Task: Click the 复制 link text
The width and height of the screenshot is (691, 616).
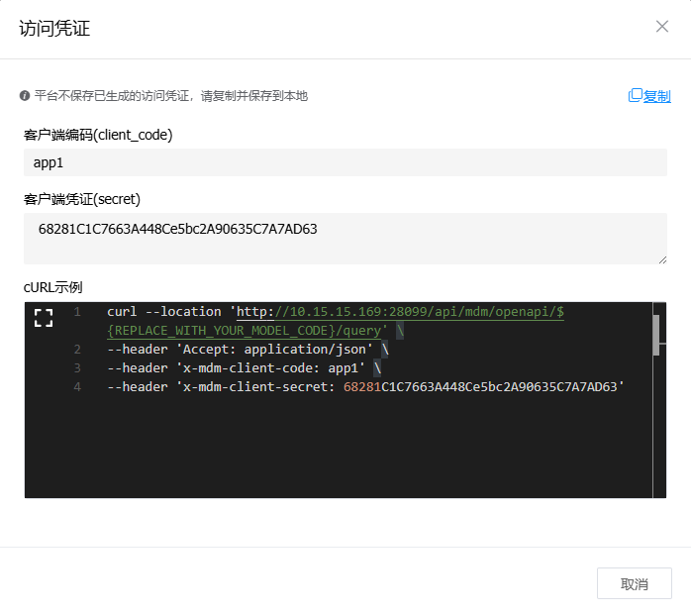Action: coord(657,96)
